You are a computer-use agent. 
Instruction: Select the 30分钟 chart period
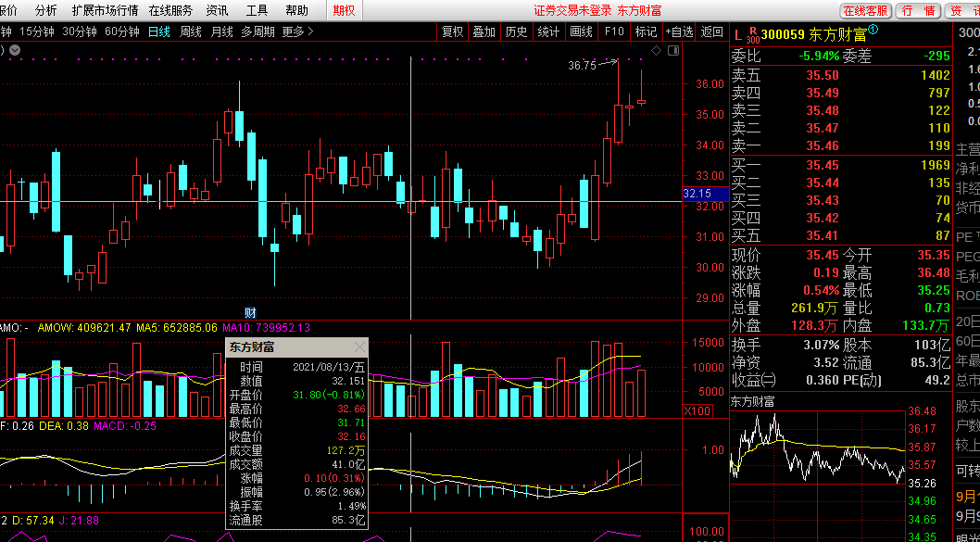pyautogui.click(x=80, y=32)
